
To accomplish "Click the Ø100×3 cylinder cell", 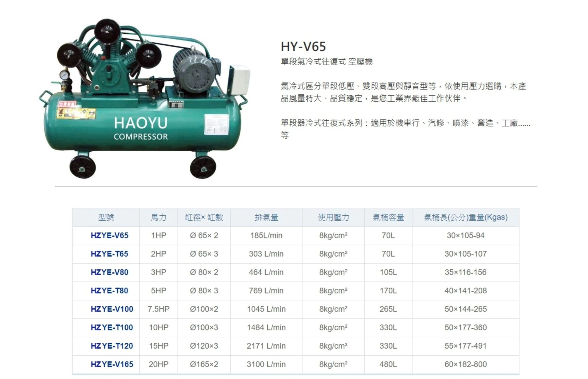I will pyautogui.click(x=204, y=328).
